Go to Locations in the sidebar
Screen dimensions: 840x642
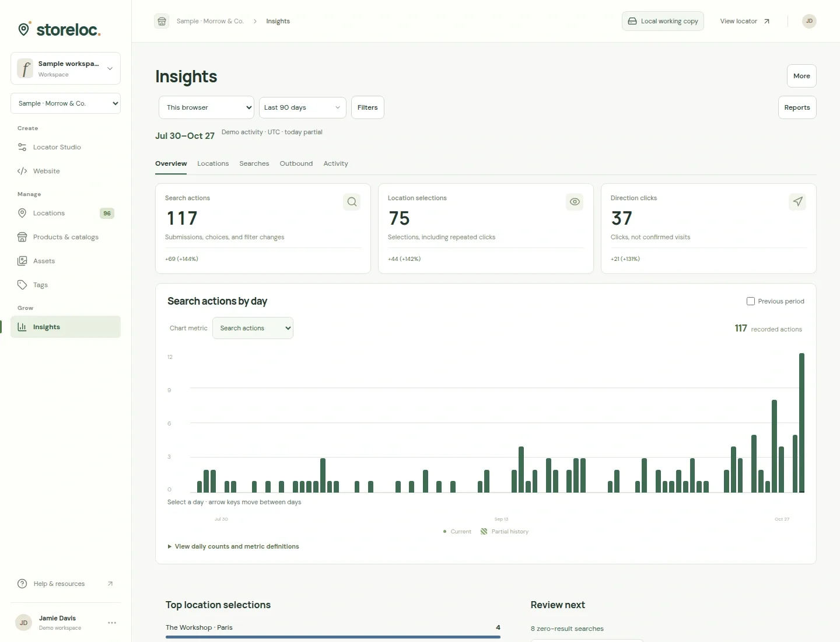pyautogui.click(x=65, y=213)
